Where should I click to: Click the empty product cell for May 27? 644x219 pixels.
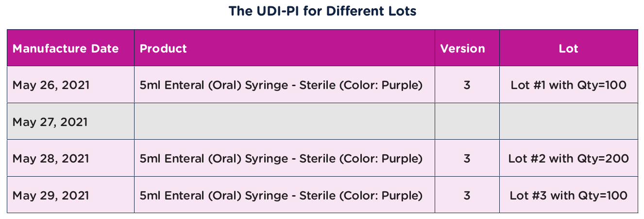pyautogui.click(x=284, y=122)
